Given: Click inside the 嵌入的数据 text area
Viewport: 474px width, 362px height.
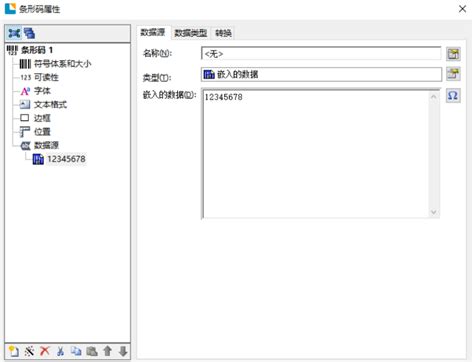Looking at the screenshot, I should click(315, 154).
